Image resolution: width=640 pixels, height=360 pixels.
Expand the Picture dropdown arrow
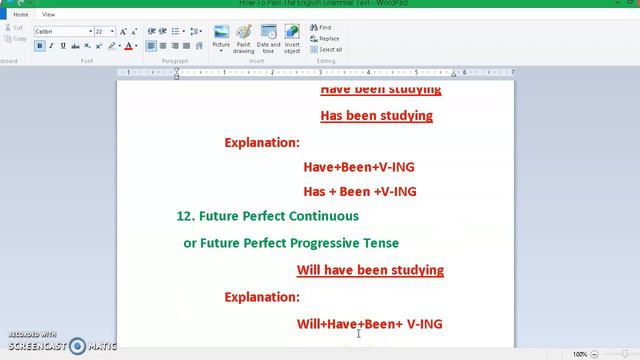(x=221, y=51)
